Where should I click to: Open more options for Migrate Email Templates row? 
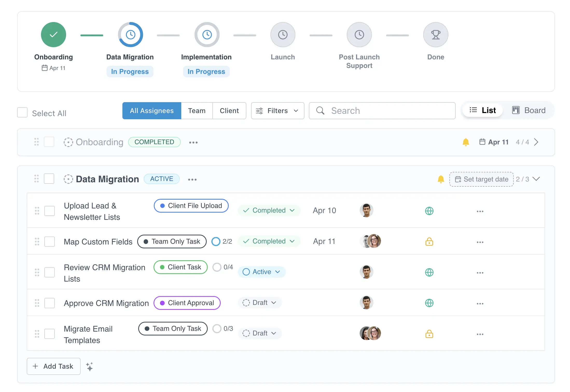tap(480, 334)
